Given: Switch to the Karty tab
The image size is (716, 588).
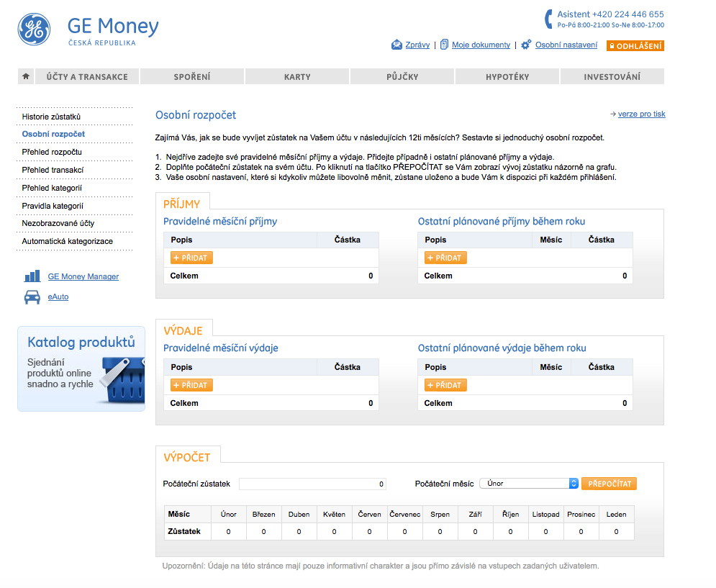Looking at the screenshot, I should (297, 76).
